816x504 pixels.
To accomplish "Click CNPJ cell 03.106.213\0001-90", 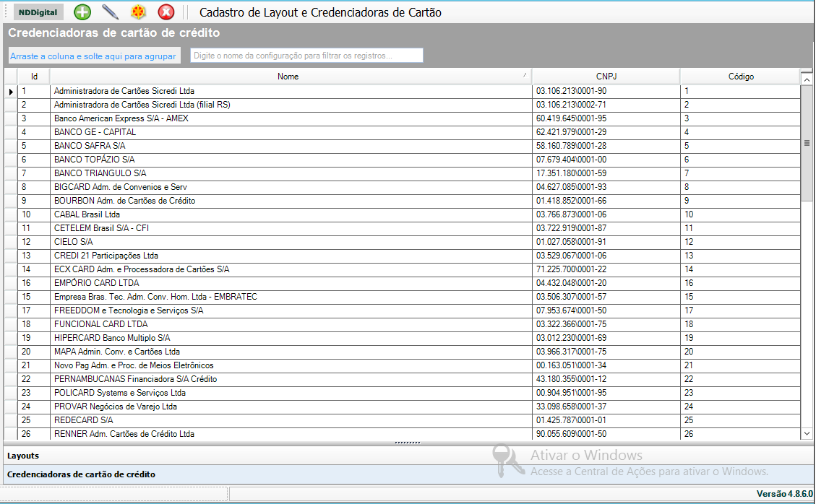I will coord(606,91).
